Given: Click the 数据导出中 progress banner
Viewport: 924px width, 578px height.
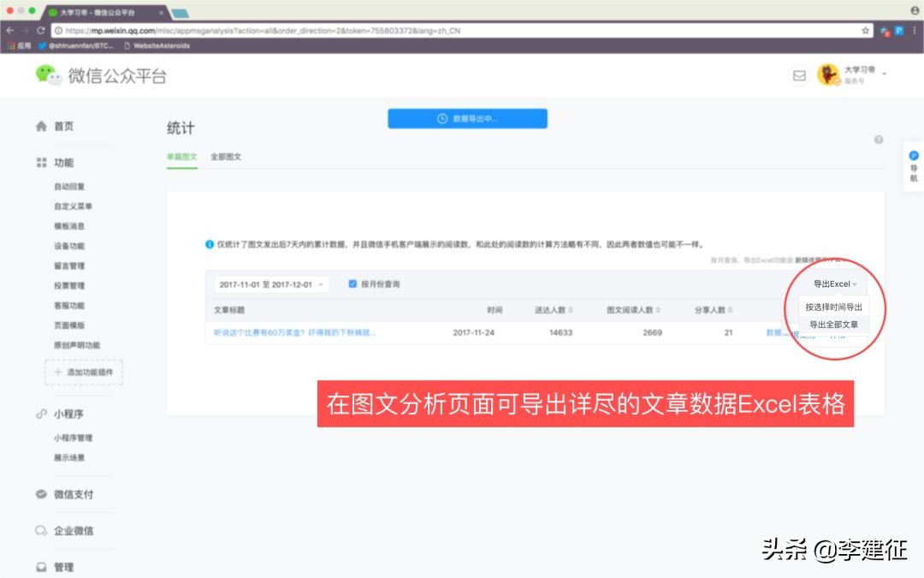Looking at the screenshot, I should [466, 118].
